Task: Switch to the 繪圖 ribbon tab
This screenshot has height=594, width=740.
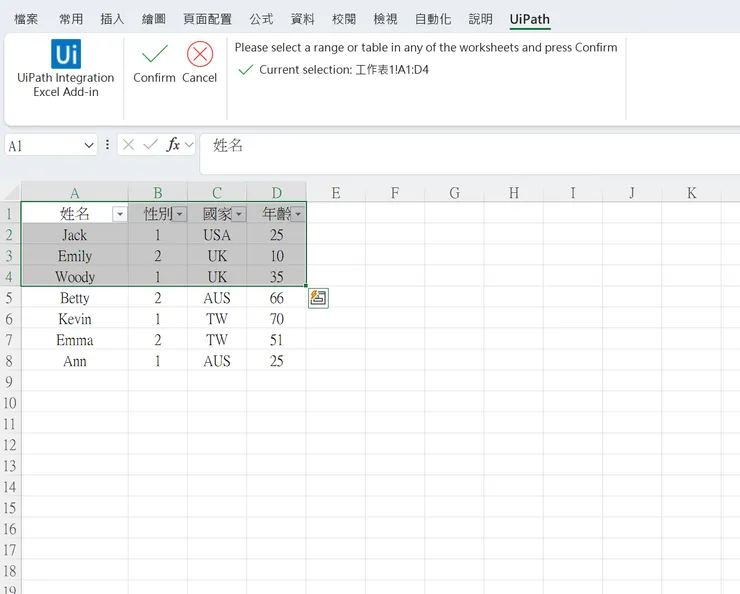Action: pos(154,19)
